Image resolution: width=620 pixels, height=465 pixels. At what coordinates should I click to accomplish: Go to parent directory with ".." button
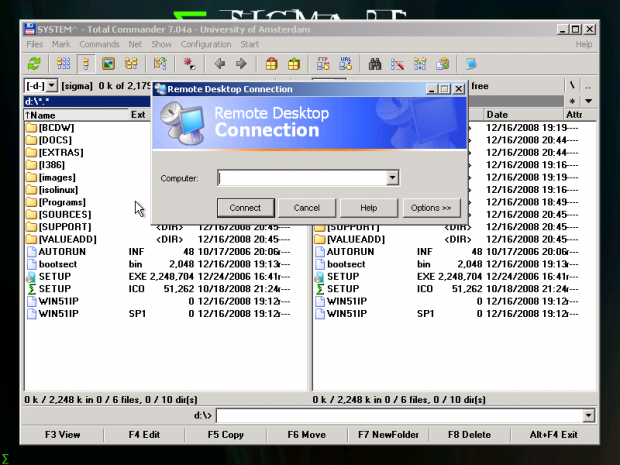pyautogui.click(x=588, y=86)
